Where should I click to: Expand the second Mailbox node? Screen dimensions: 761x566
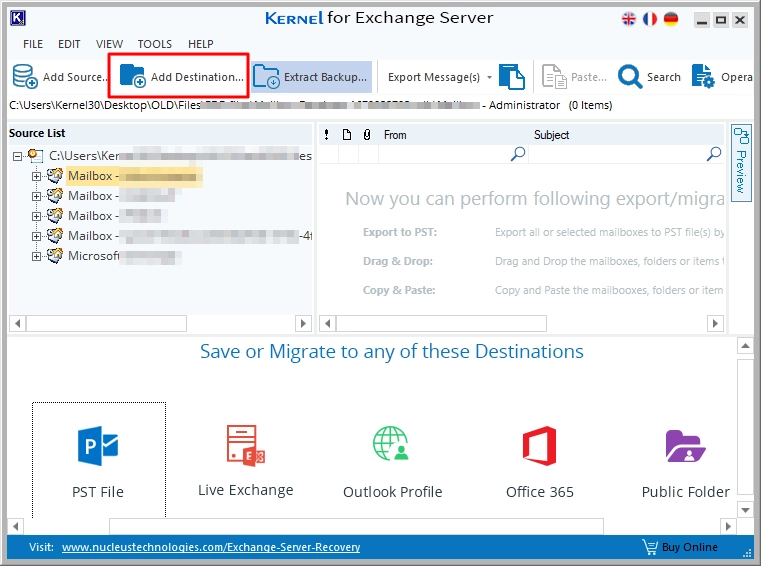click(x=36, y=196)
